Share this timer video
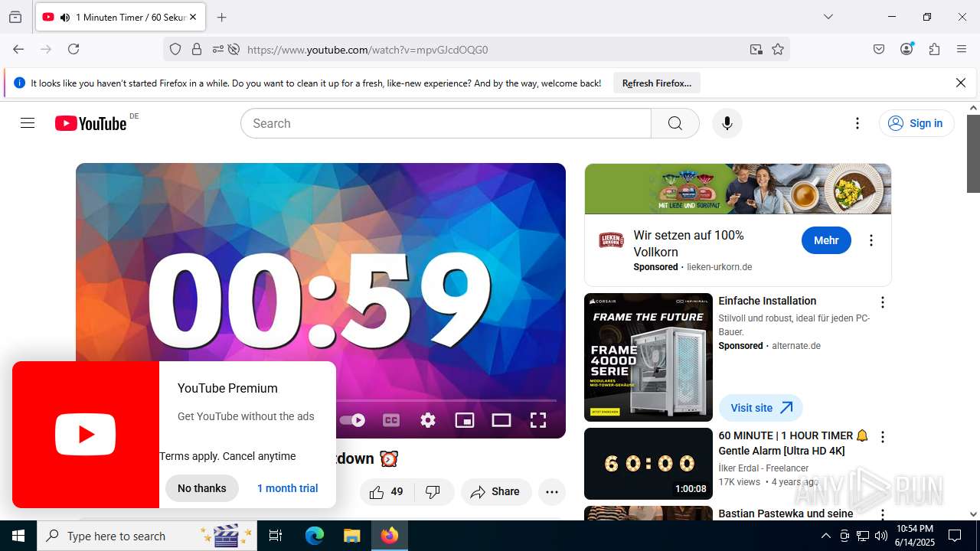 point(495,492)
